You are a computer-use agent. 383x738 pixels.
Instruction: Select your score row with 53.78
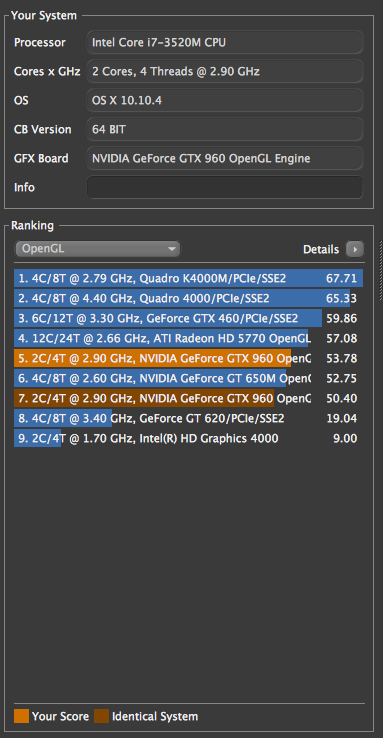pyautogui.click(x=188, y=358)
